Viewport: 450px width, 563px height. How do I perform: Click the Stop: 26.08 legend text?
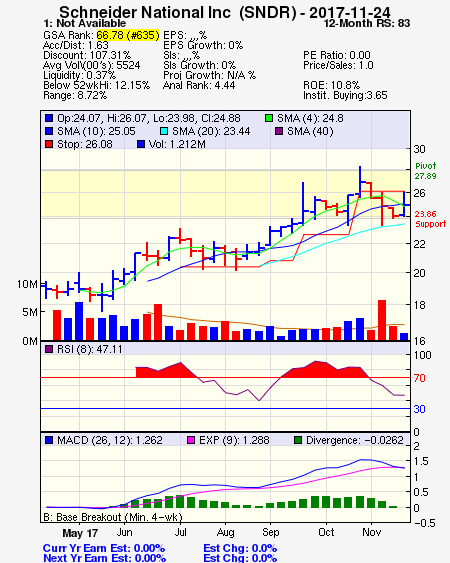[x=85, y=144]
